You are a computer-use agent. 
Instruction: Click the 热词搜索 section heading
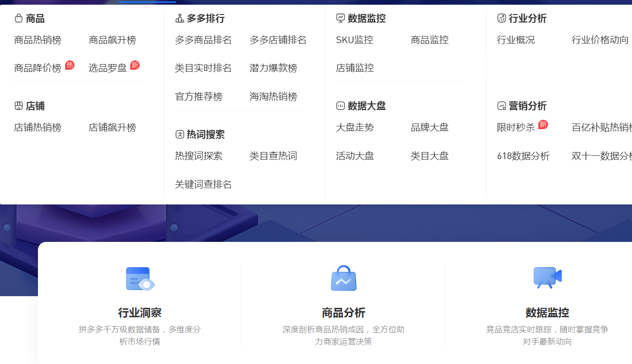pyautogui.click(x=206, y=135)
